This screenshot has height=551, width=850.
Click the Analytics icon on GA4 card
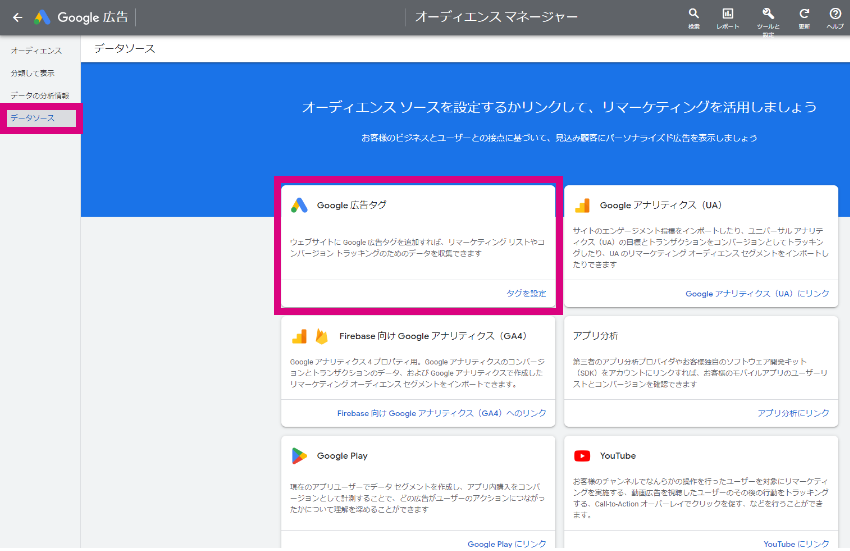[299, 336]
